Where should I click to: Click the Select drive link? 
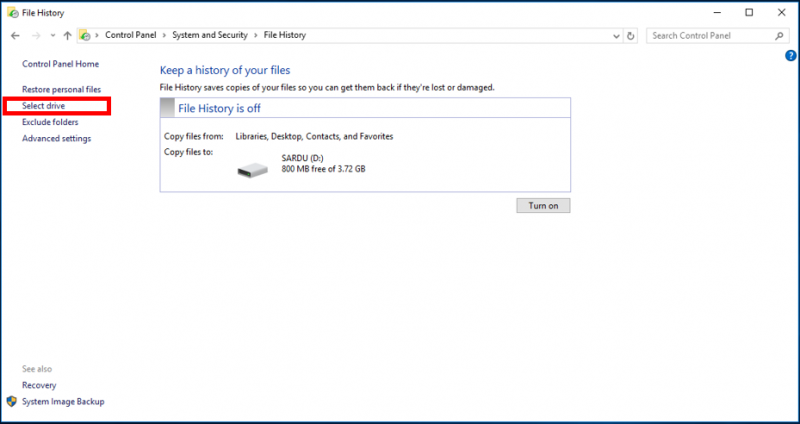tap(43, 106)
